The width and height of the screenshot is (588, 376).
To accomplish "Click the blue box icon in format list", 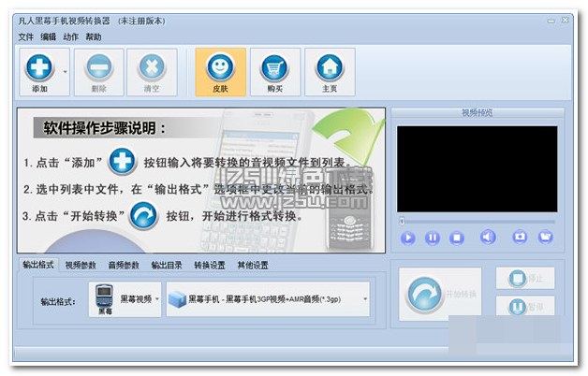I will [177, 299].
